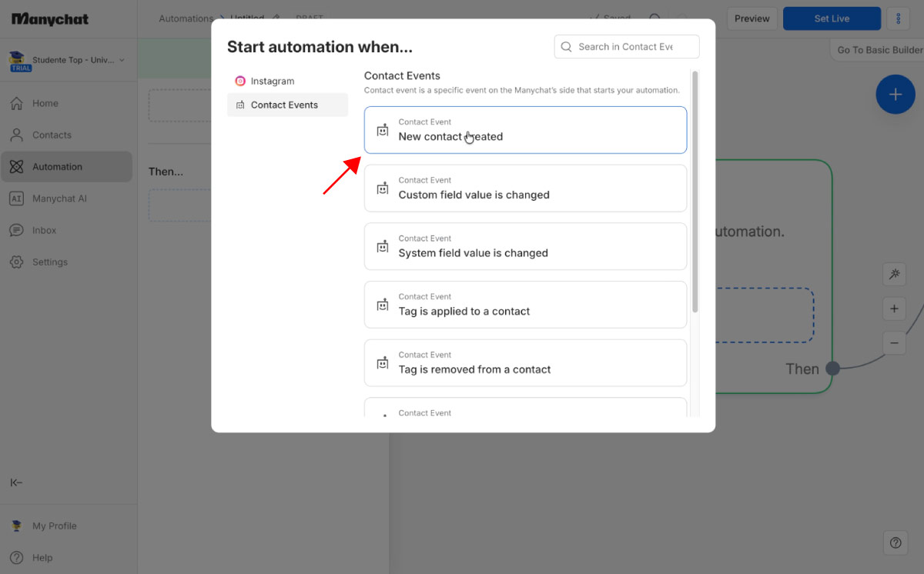This screenshot has width=924, height=574.
Task: Expand the Studente Top account dropdown
Action: (x=122, y=60)
